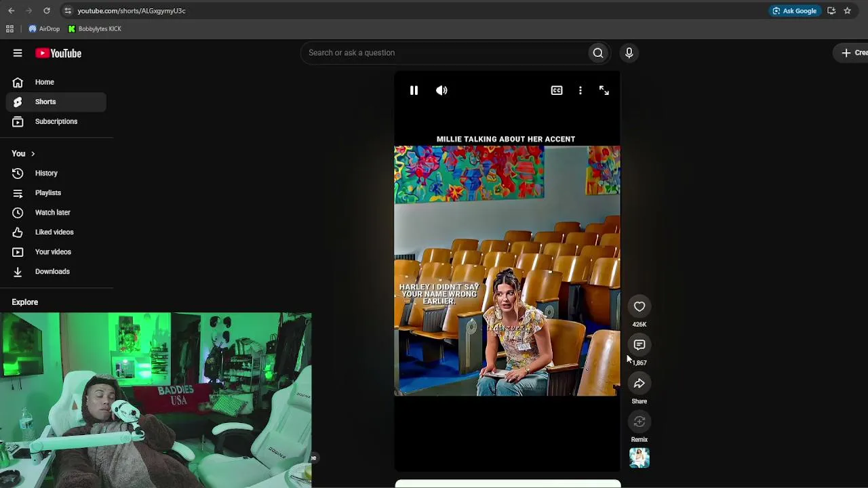
Task: Open the browser apps grid icon
Action: 9,29
